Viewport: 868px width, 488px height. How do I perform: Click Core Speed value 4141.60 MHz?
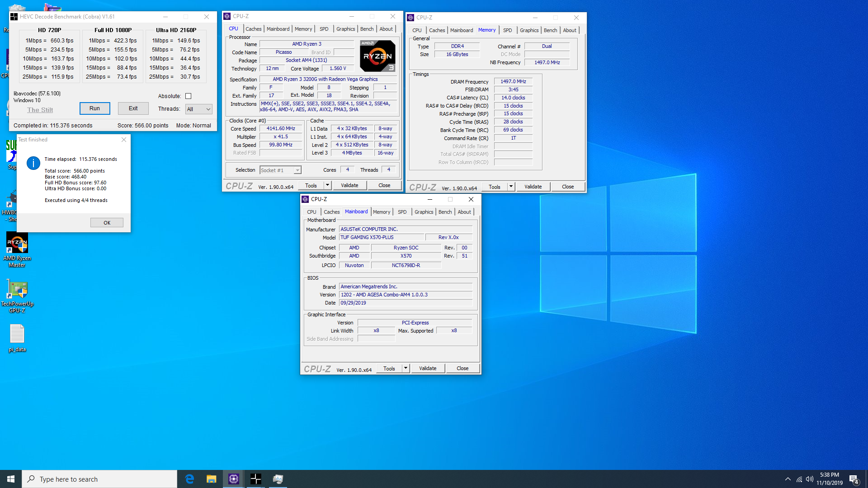[281, 129]
